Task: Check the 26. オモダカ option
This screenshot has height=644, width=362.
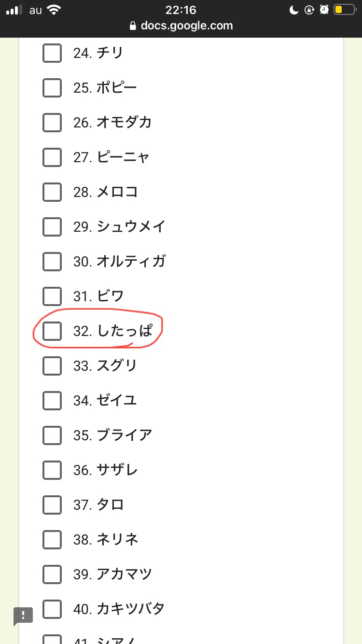Action: 52,122
